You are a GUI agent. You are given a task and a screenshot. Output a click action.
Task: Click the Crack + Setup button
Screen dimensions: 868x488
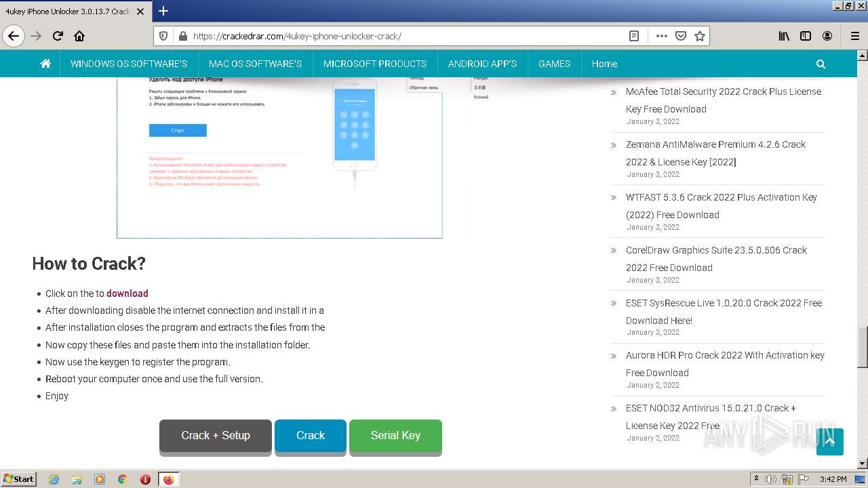216,436
